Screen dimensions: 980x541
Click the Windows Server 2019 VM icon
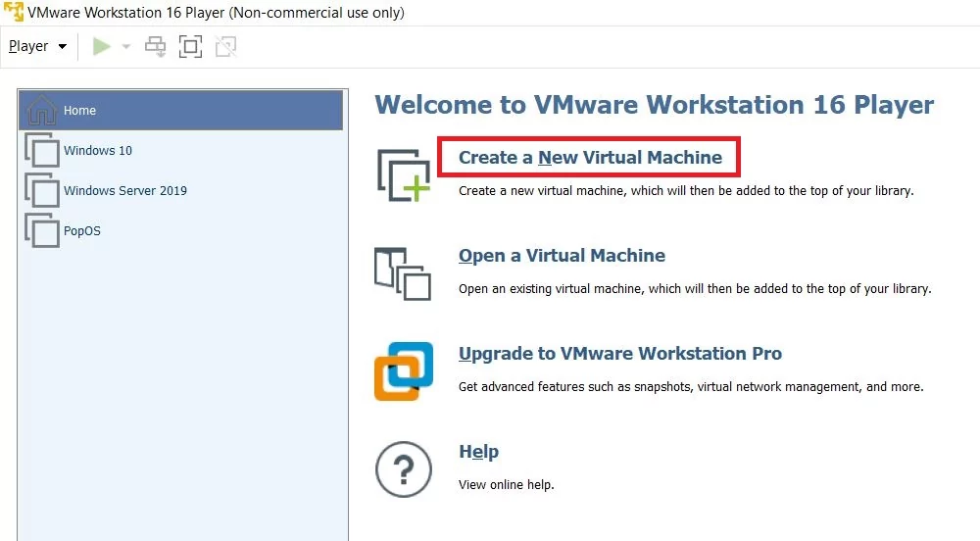click(42, 190)
